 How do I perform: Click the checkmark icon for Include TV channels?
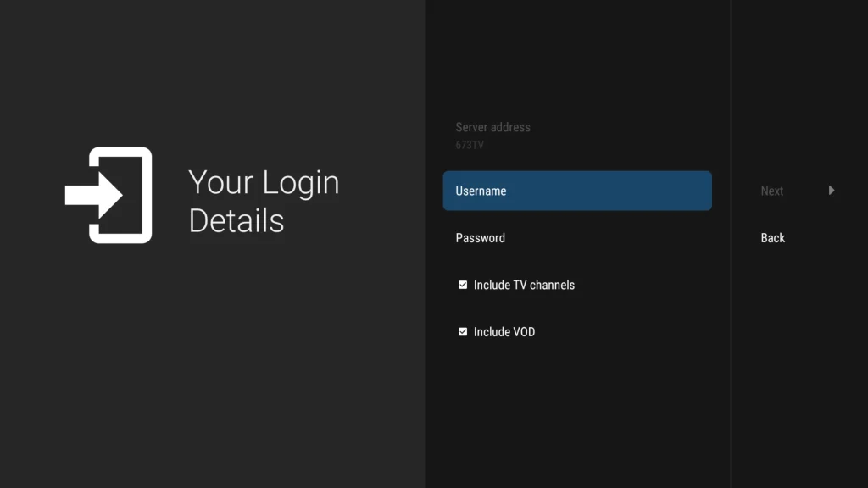pyautogui.click(x=463, y=285)
